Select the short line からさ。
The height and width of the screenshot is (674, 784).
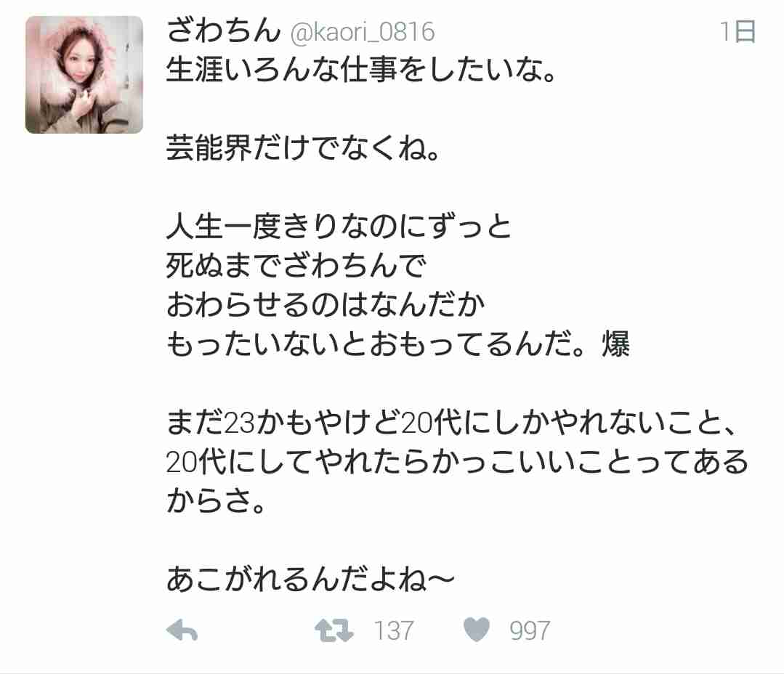click(216, 500)
